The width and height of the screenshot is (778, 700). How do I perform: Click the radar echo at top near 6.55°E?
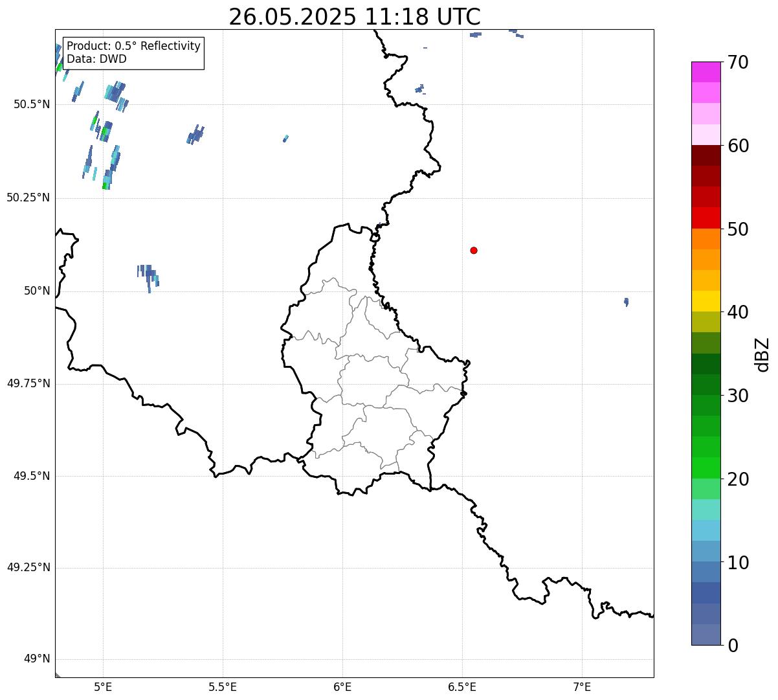point(476,34)
